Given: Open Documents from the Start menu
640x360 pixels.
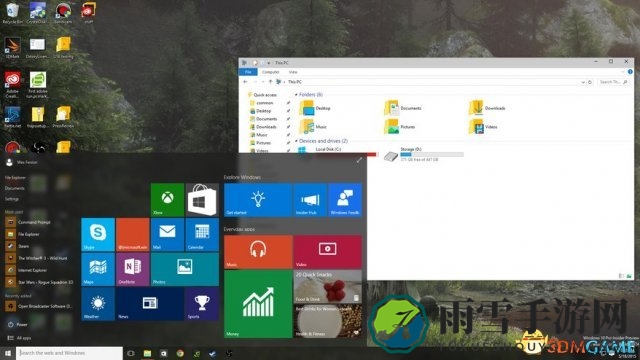Looking at the screenshot, I should (x=15, y=189).
